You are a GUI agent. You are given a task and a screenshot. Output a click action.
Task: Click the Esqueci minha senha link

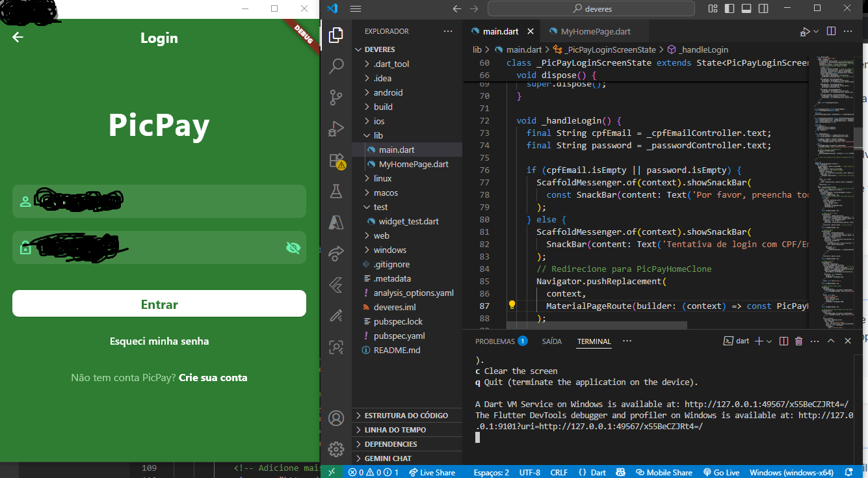pyautogui.click(x=159, y=341)
